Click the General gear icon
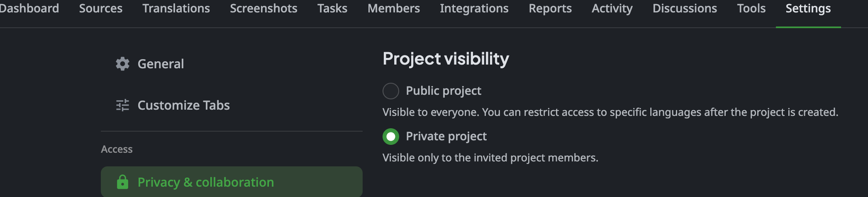 (x=122, y=64)
